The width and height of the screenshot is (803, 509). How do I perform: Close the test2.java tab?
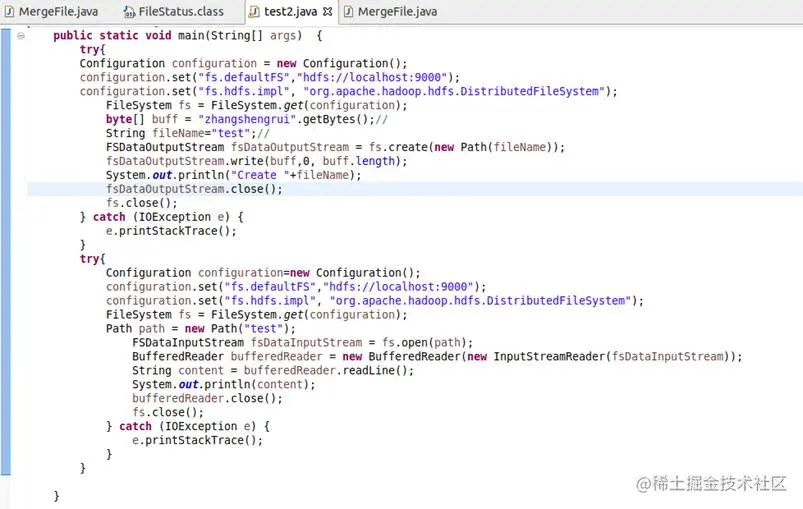point(328,11)
